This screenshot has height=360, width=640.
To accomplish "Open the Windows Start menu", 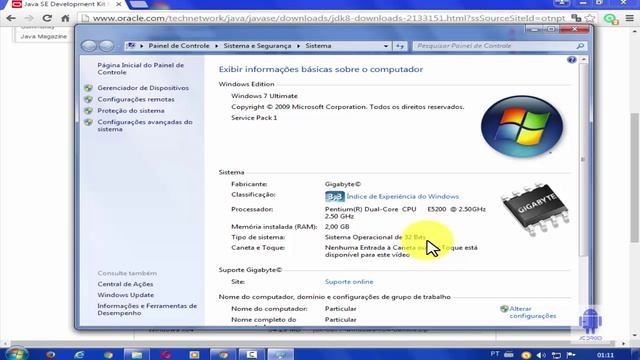I will pyautogui.click(x=16, y=353).
